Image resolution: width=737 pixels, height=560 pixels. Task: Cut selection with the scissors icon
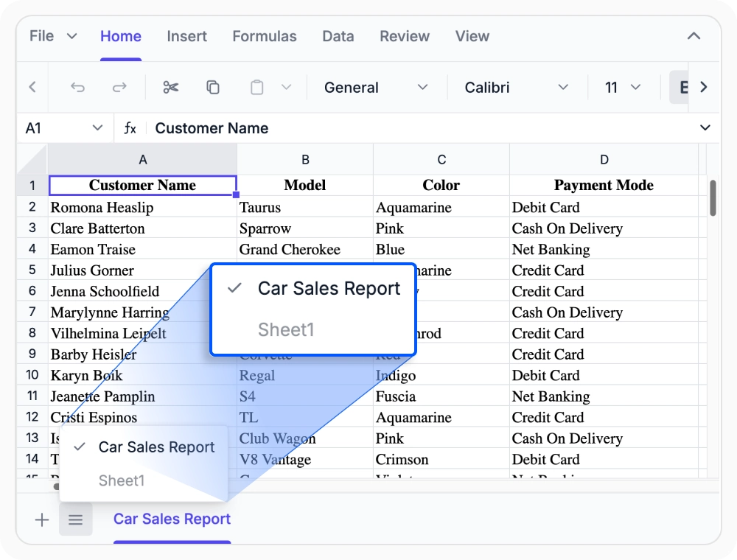[x=171, y=88]
